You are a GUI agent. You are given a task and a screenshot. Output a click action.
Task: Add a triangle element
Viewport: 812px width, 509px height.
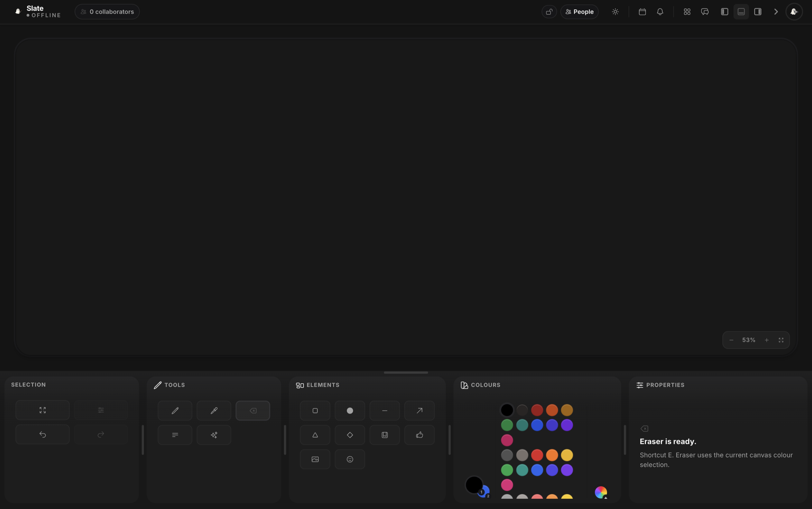pos(315,435)
